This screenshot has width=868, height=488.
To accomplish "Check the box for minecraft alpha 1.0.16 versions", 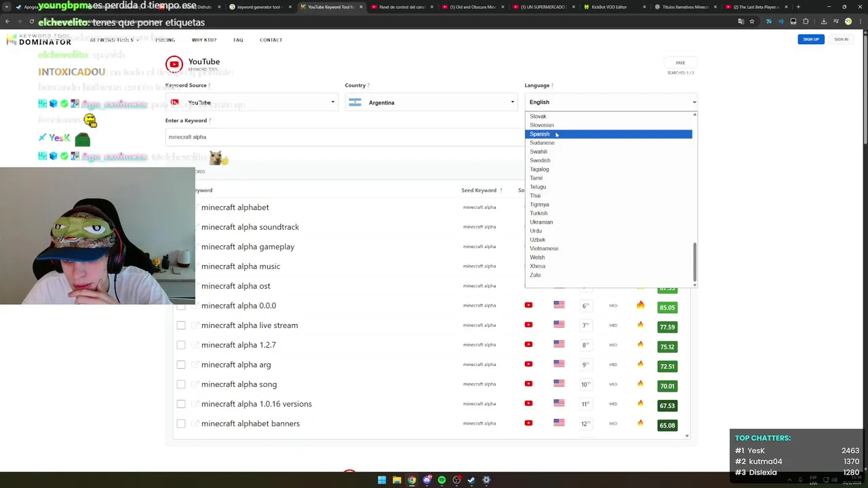I will (x=181, y=404).
